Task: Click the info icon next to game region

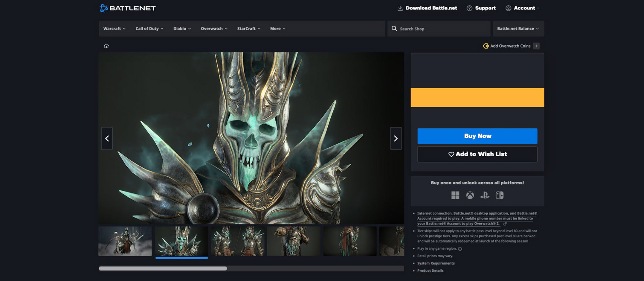Action: click(x=460, y=249)
